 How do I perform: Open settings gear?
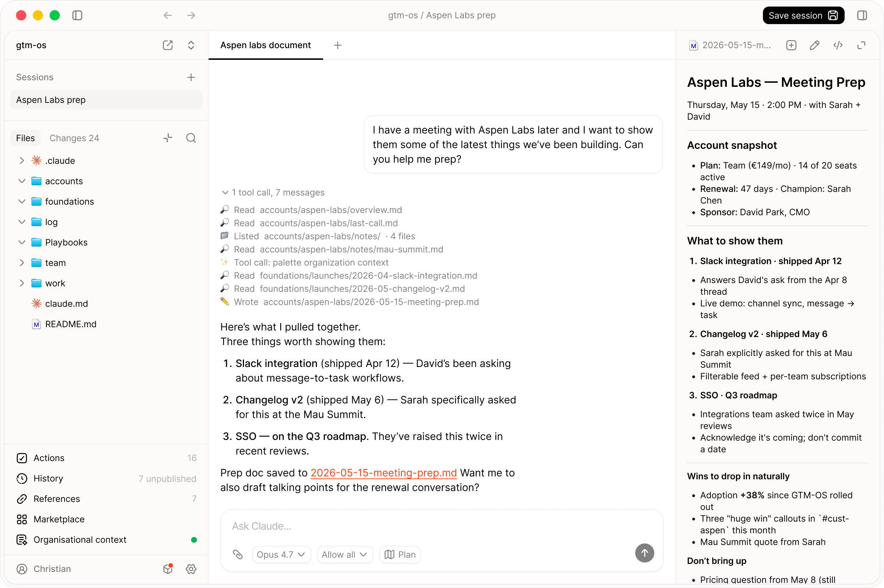pyautogui.click(x=191, y=569)
